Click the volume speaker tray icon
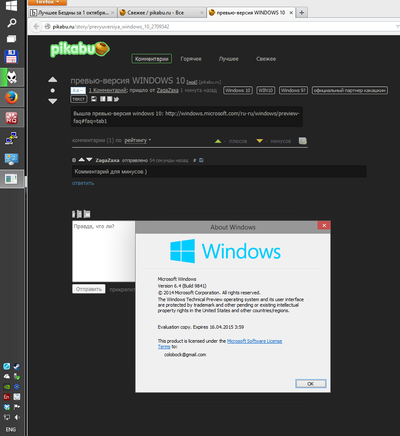This screenshot has width=400, height=436. click(x=17, y=417)
